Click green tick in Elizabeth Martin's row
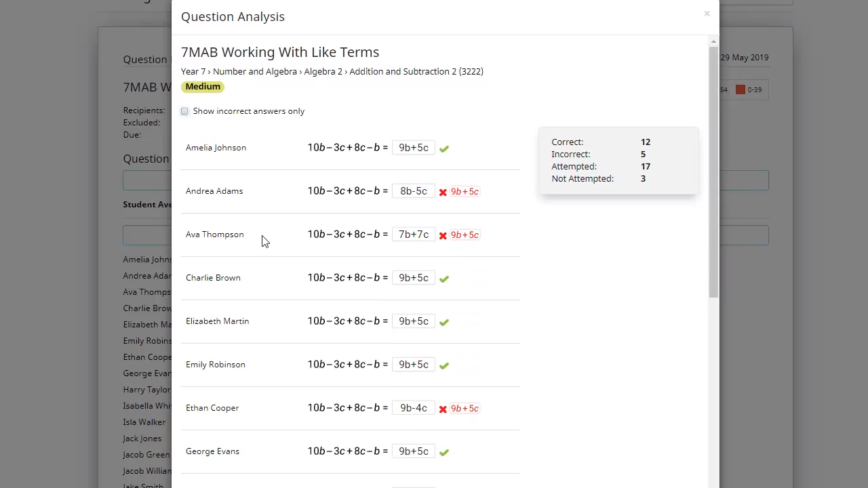The height and width of the screenshot is (488, 868). (x=444, y=322)
